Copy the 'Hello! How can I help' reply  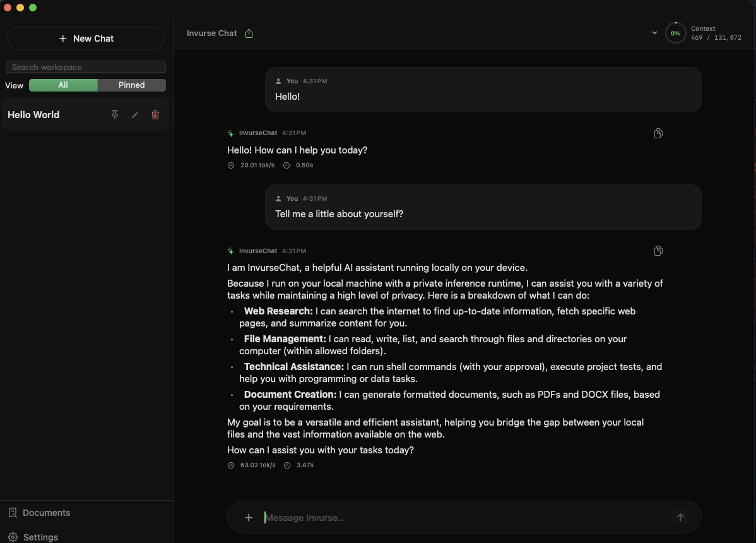pyautogui.click(x=658, y=133)
